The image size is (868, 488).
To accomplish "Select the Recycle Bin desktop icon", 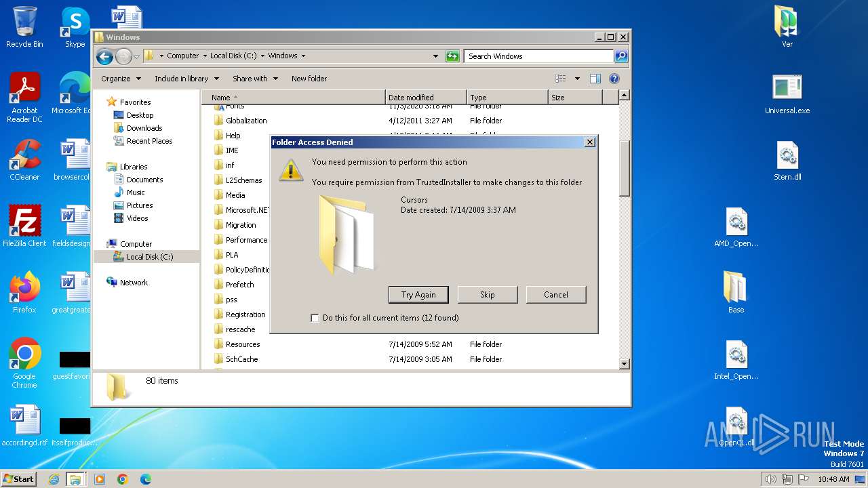I will [x=24, y=27].
